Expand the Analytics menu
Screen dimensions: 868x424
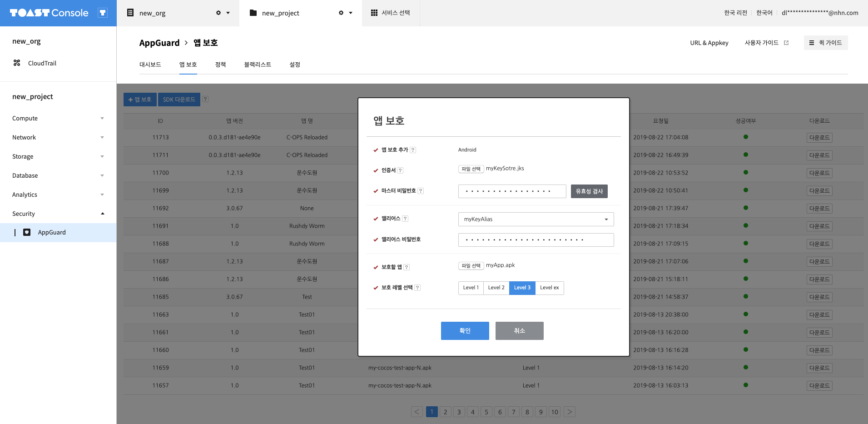tap(102, 195)
